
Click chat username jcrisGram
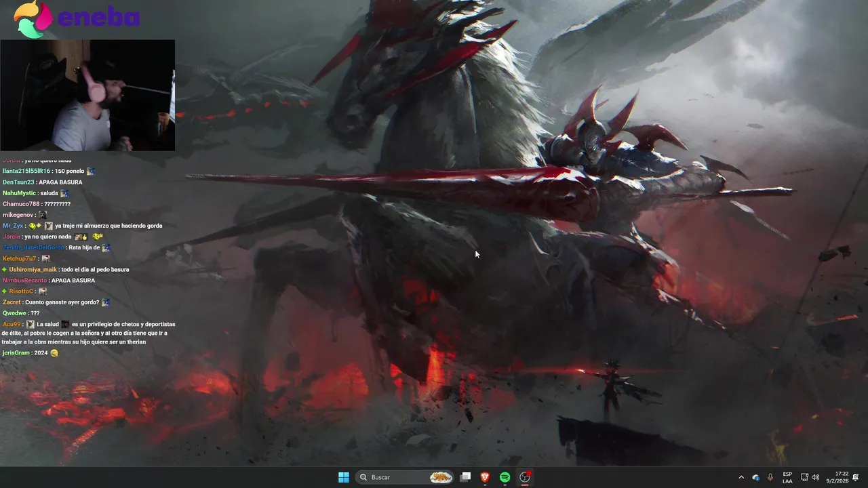[16, 352]
